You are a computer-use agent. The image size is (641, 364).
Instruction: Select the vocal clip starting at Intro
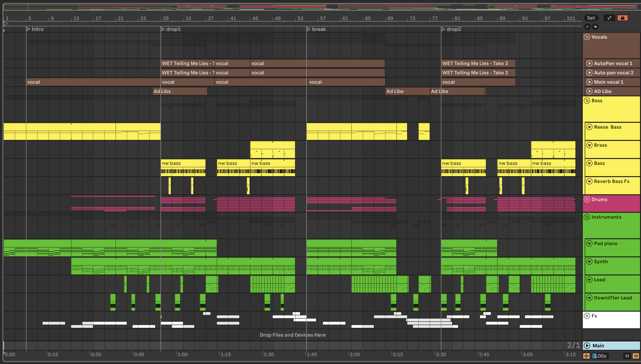(x=93, y=82)
